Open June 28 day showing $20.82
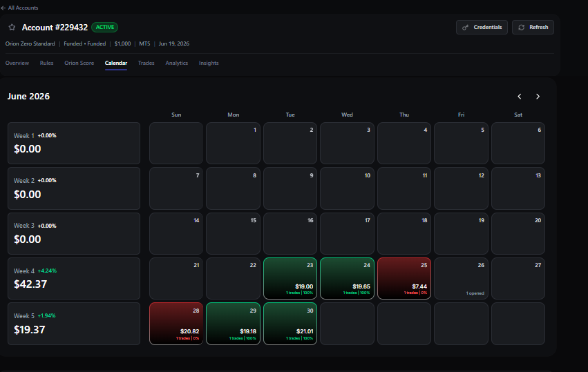The height and width of the screenshot is (372, 588). [176, 324]
